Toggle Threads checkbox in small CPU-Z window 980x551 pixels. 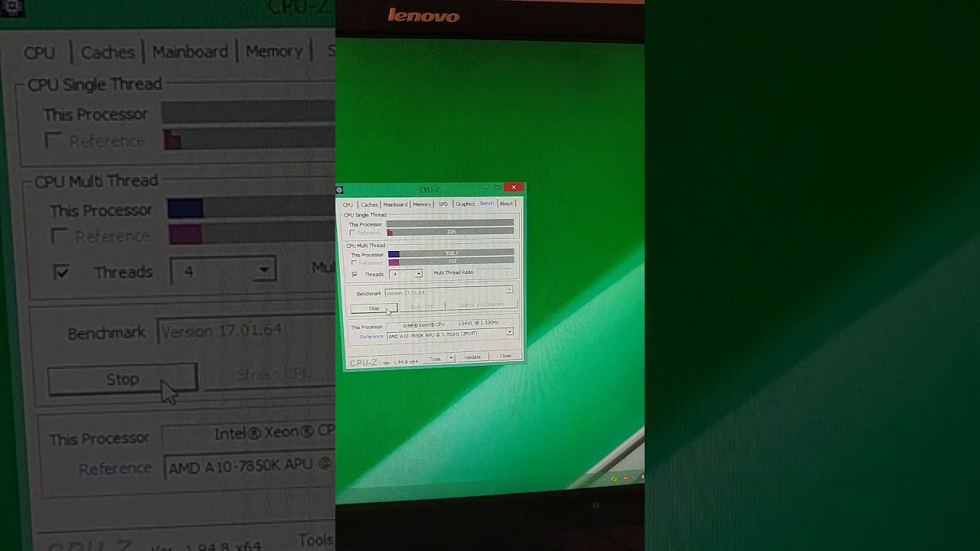(x=354, y=274)
